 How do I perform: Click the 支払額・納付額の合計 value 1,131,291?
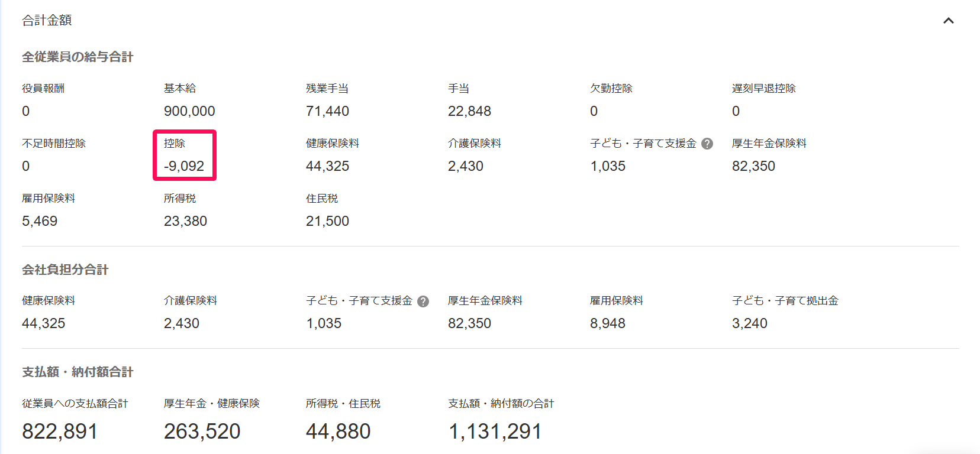point(495,432)
